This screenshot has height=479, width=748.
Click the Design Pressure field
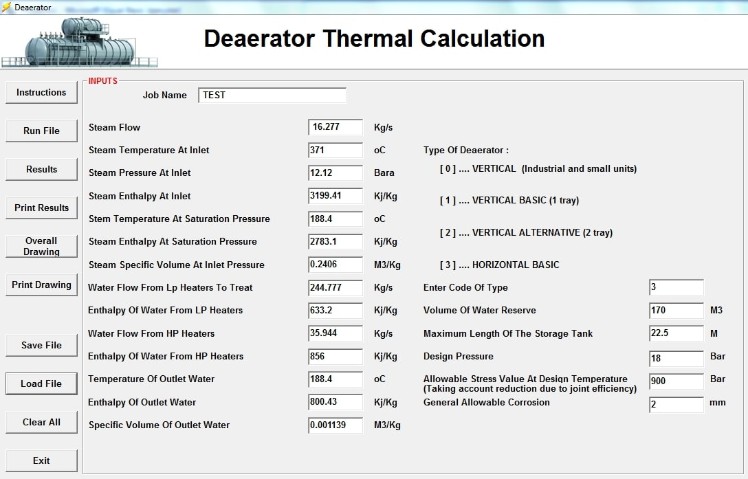click(676, 358)
